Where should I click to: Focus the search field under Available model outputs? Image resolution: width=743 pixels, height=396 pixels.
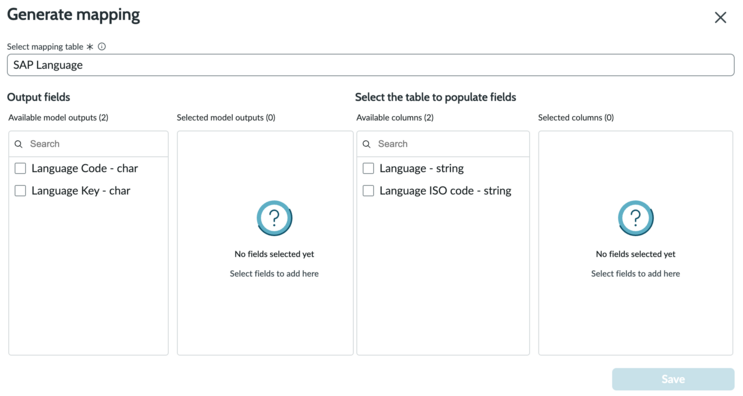coord(89,144)
